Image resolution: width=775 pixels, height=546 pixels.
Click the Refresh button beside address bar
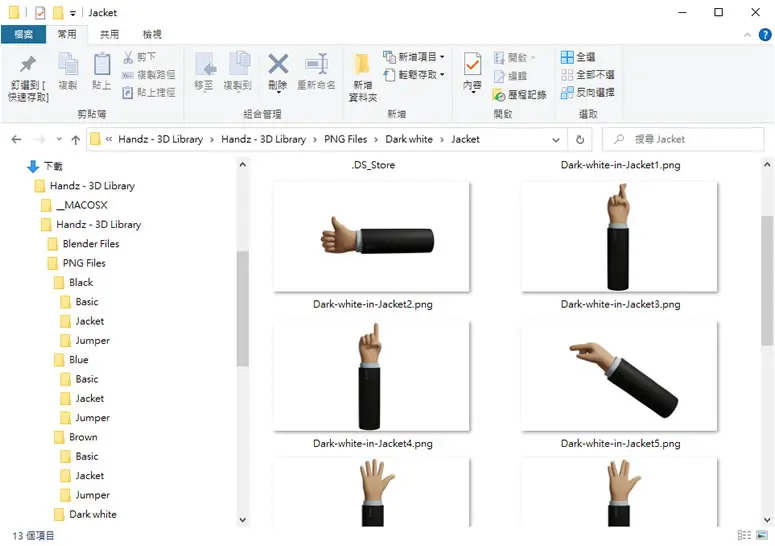pos(580,139)
